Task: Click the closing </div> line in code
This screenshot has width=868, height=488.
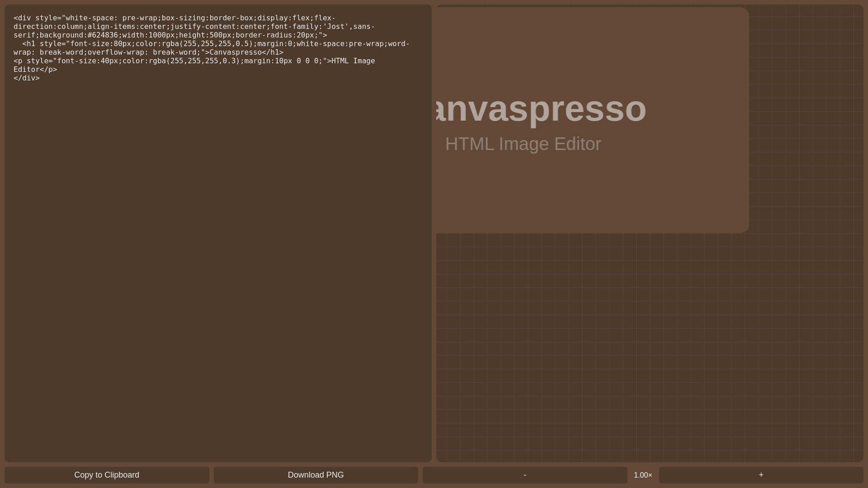Action: [x=27, y=78]
